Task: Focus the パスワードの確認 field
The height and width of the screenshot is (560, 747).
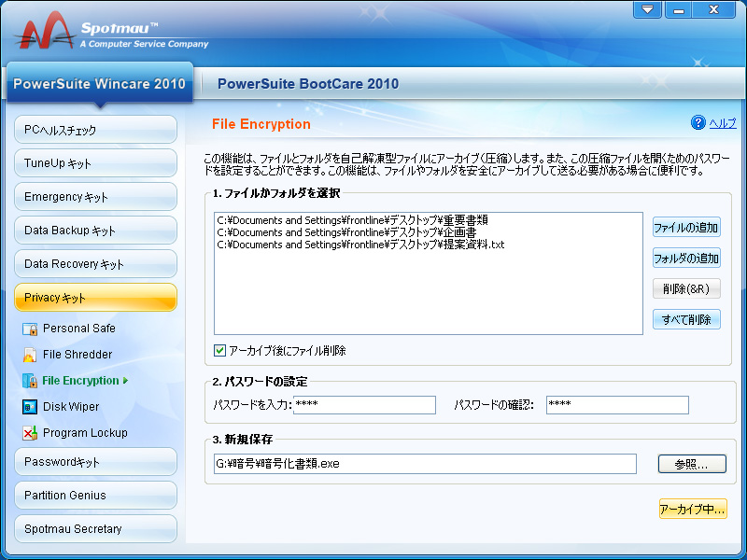Action: point(617,405)
